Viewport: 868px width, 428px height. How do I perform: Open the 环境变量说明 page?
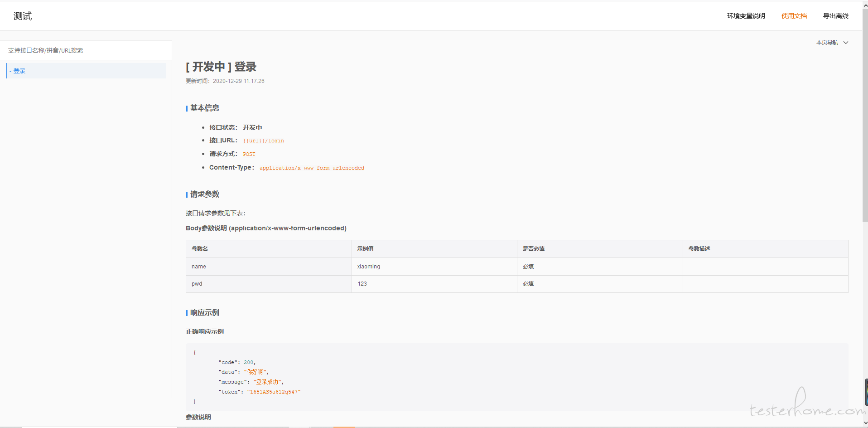click(746, 16)
